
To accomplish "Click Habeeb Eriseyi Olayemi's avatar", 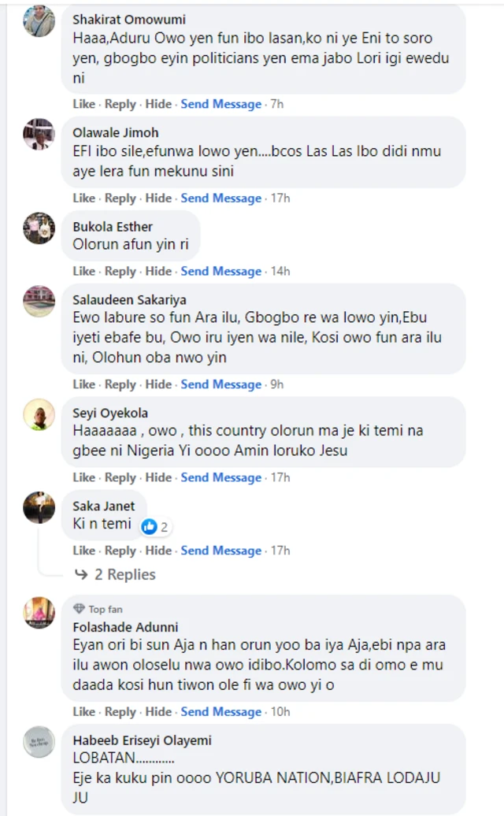I will click(39, 742).
